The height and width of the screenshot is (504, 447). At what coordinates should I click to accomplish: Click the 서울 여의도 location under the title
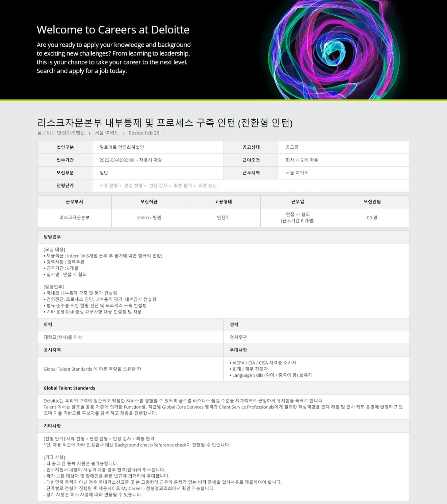(x=107, y=133)
